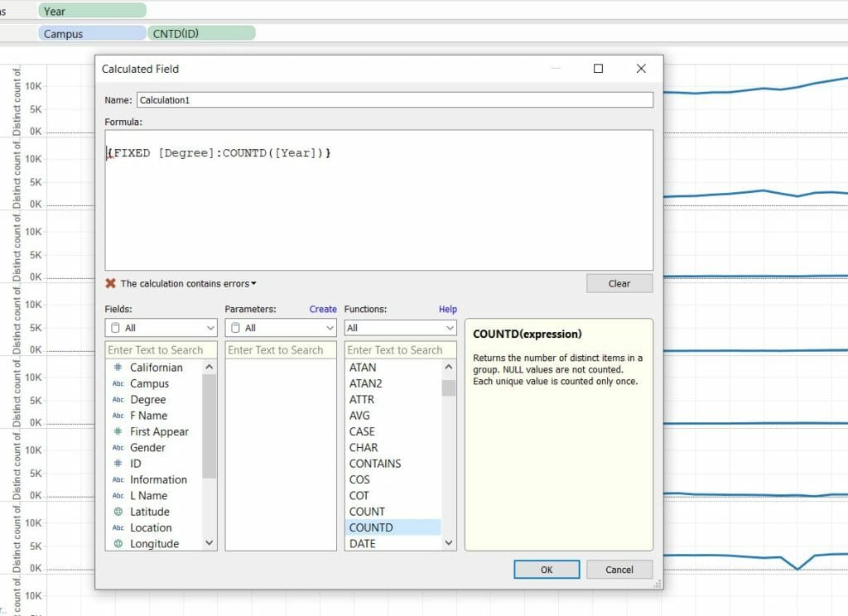Click the Create parameter link

pos(323,309)
